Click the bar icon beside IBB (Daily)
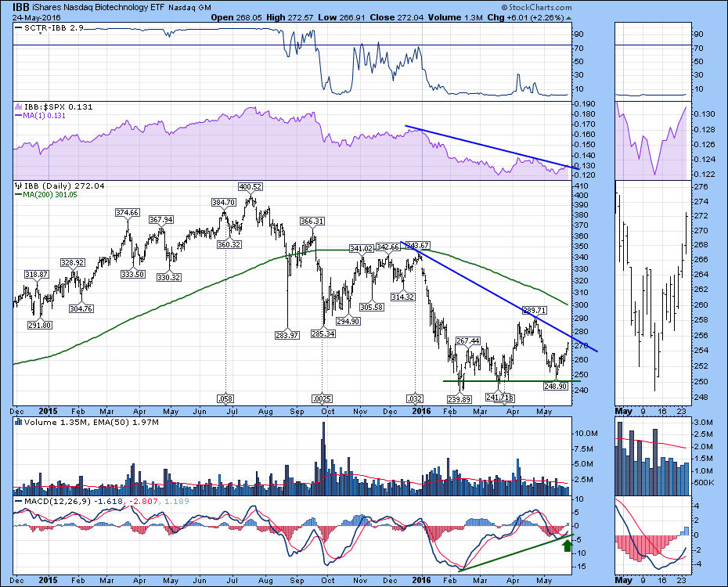The image size is (728, 587). pos(19,186)
